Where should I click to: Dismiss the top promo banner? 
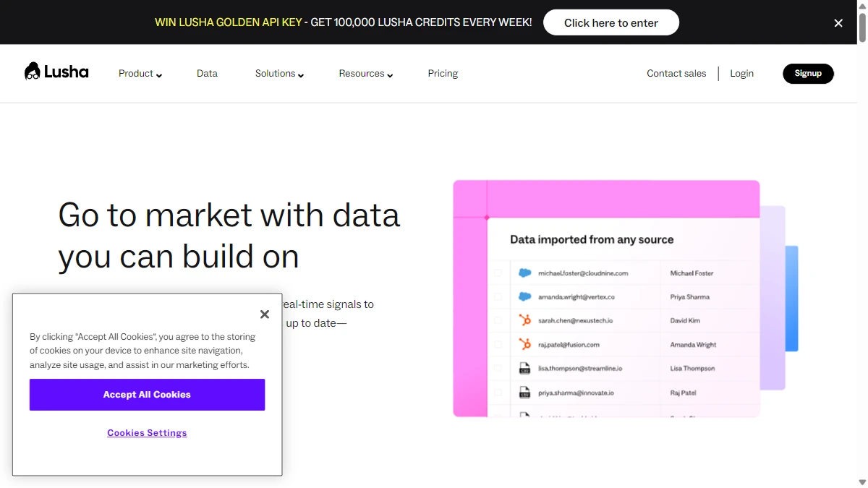838,23
